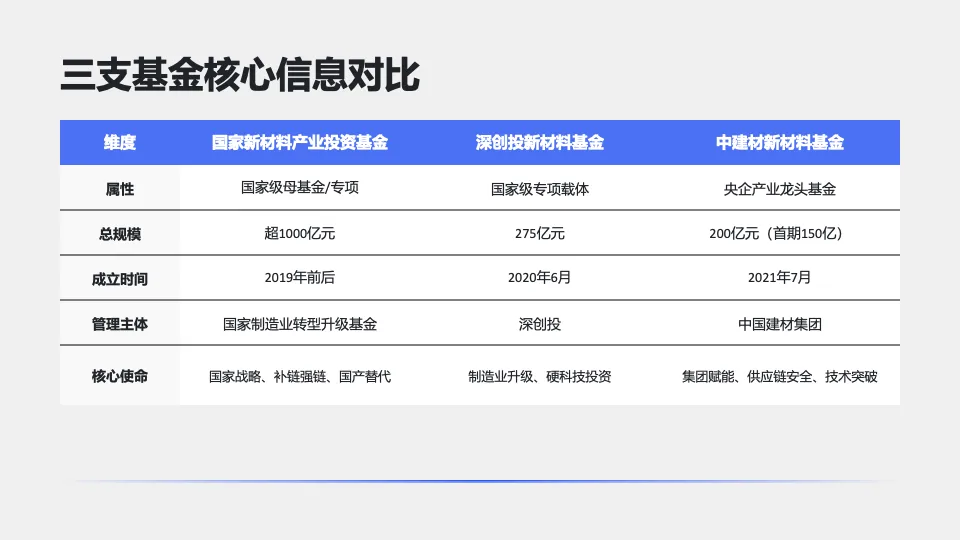Screen dimensions: 960x540
Task: Click cell 2019年前后
Action: coord(300,277)
